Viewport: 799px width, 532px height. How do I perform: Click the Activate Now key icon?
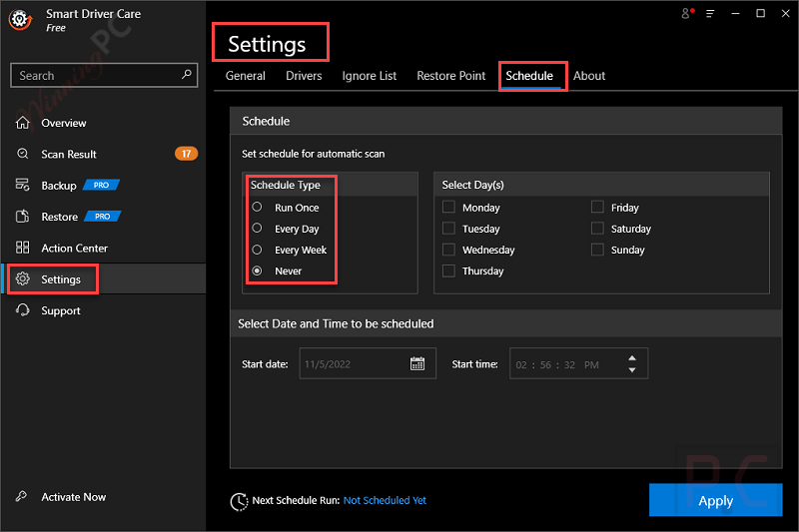point(22,497)
